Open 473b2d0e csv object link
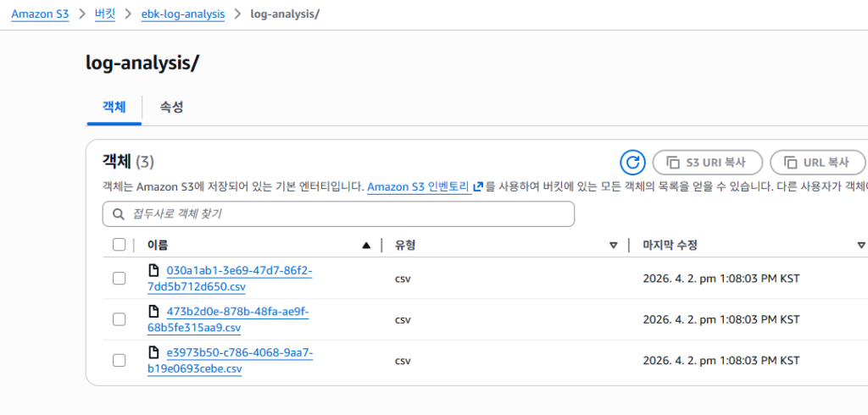Viewport: 868px width, 415px height. [x=231, y=319]
